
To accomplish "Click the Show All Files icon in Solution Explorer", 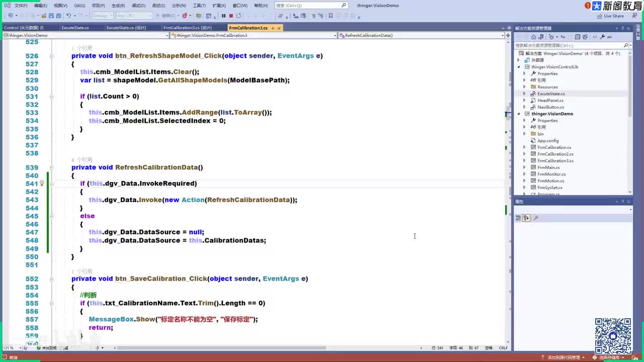I will pyautogui.click(x=585, y=37).
